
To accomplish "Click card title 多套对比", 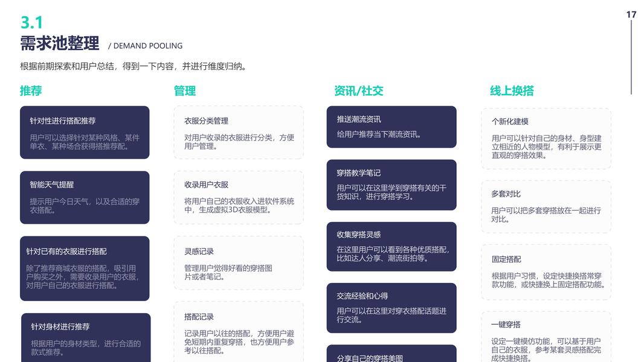I will click(506, 194).
